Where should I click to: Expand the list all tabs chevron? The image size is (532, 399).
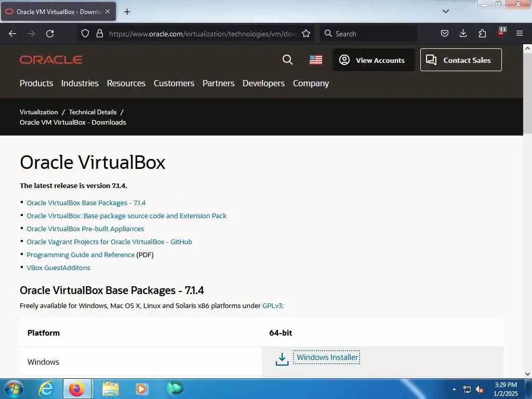click(446, 11)
